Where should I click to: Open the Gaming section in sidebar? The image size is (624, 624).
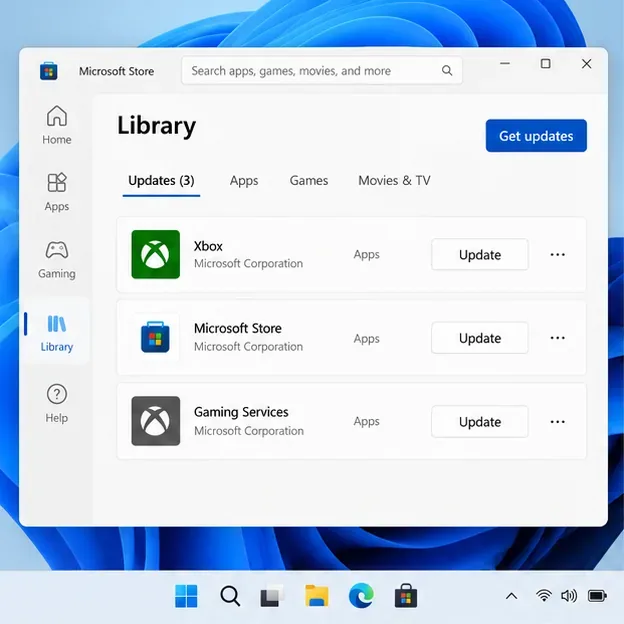(x=57, y=259)
